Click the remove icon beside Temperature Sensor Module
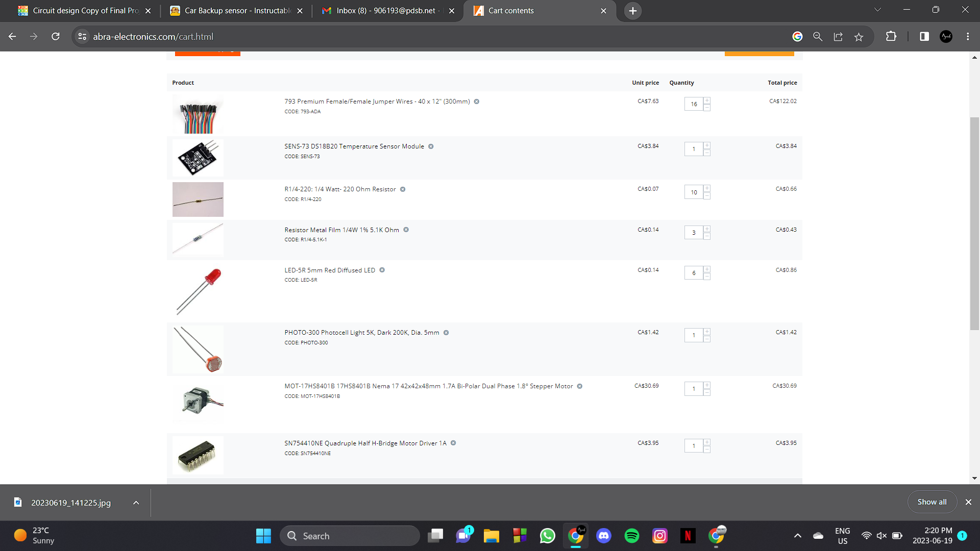The width and height of the screenshot is (980, 551). coord(431,146)
